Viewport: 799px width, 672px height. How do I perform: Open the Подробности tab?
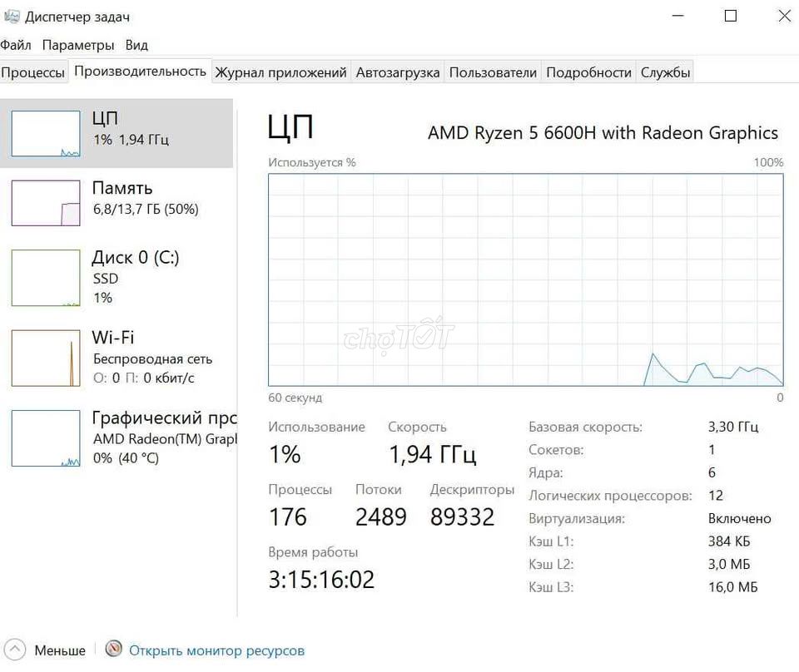pos(588,72)
